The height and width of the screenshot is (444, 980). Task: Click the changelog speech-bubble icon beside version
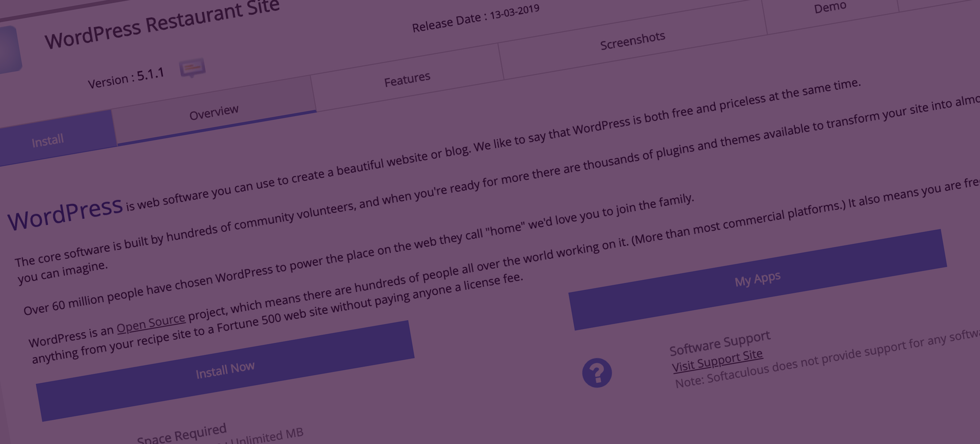pyautogui.click(x=193, y=68)
